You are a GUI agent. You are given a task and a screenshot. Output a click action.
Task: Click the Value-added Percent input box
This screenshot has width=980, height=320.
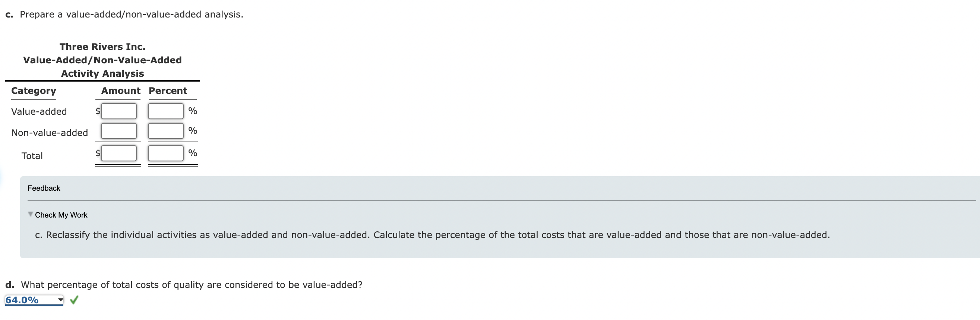(x=166, y=111)
